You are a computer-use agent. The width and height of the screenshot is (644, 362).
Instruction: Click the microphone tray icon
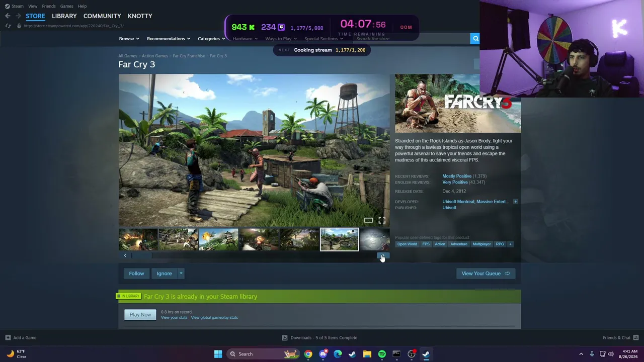(592, 354)
